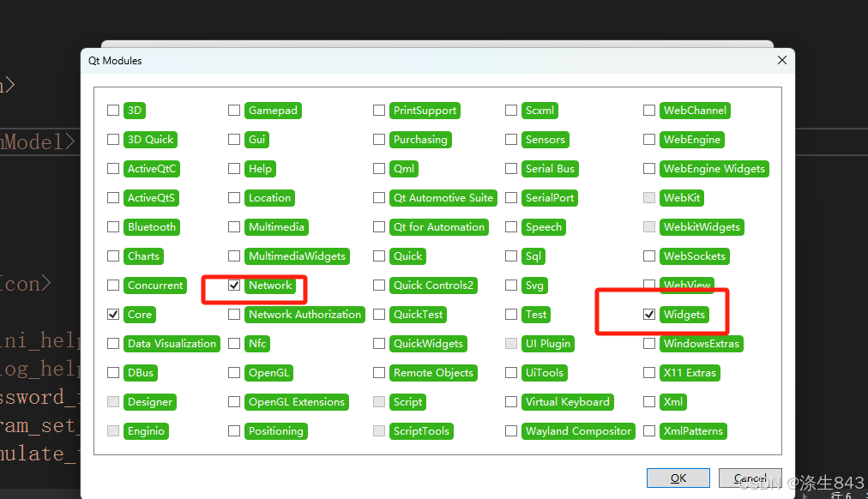Click the green WebSockets label
Image resolution: width=868 pixels, height=499 pixels.
coord(695,256)
